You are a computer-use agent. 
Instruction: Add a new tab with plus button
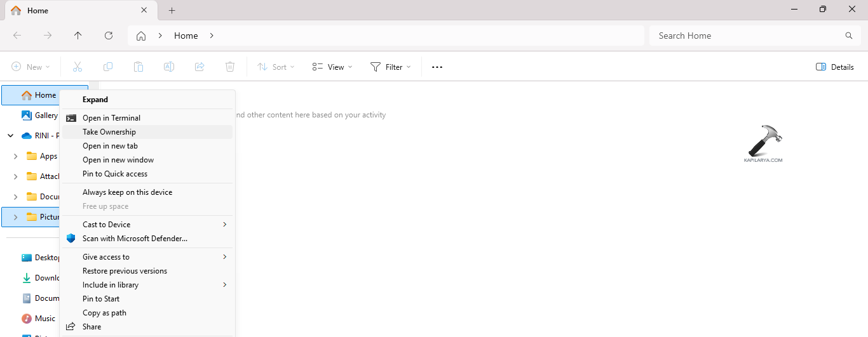172,10
